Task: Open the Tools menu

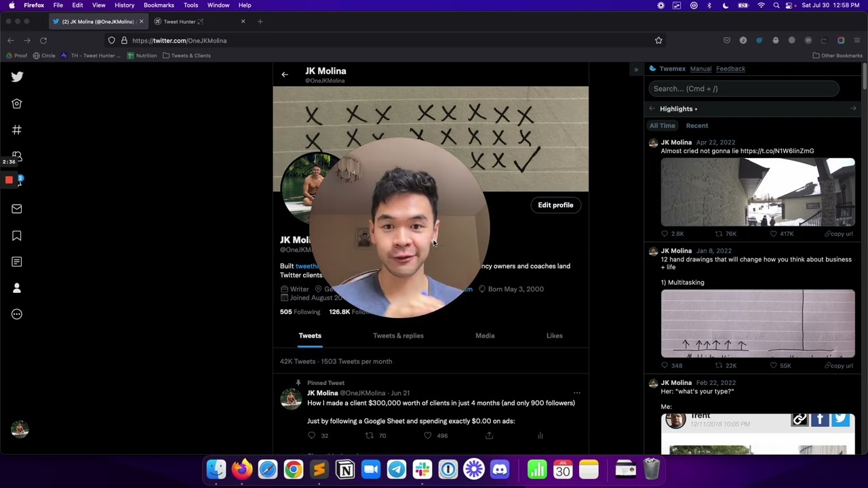Action: (x=191, y=5)
